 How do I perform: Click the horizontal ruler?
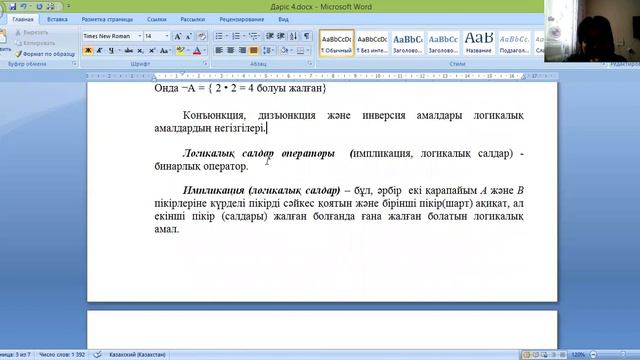[x=322, y=76]
